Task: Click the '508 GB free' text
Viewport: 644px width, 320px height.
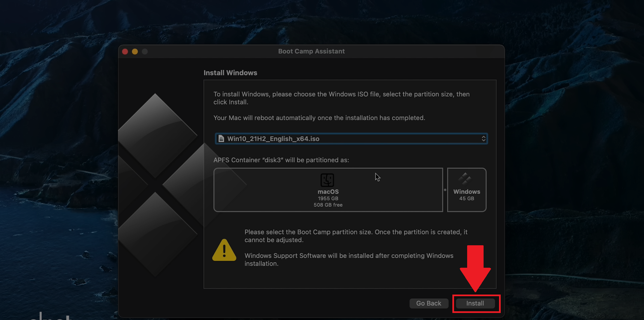Action: tap(328, 205)
